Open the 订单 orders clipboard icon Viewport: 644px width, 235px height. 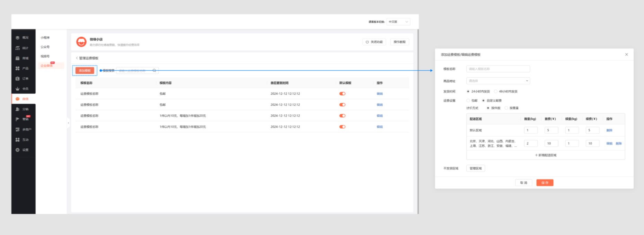(17, 79)
